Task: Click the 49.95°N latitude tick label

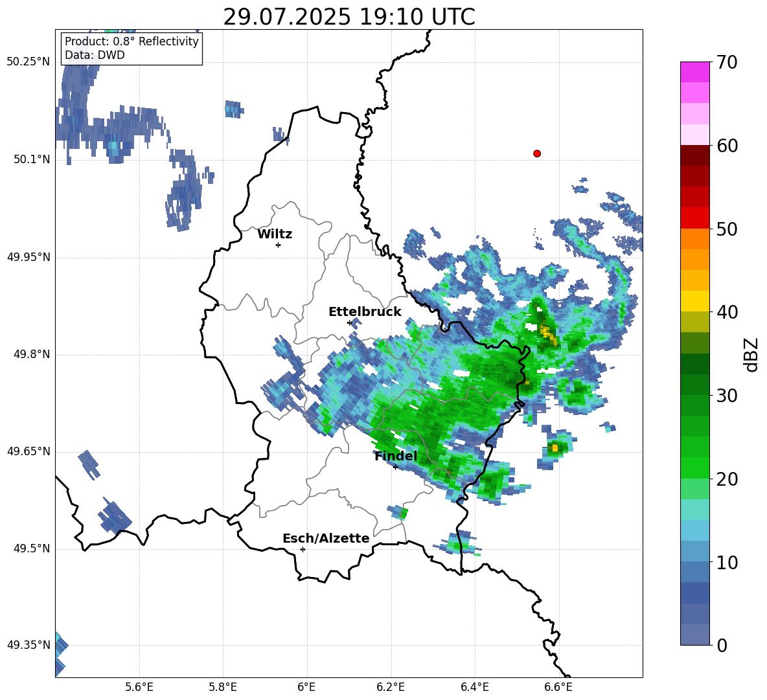Action: (29, 257)
